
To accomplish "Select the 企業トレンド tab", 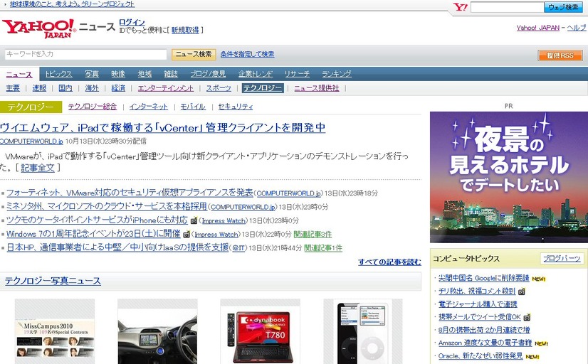I will tap(256, 74).
